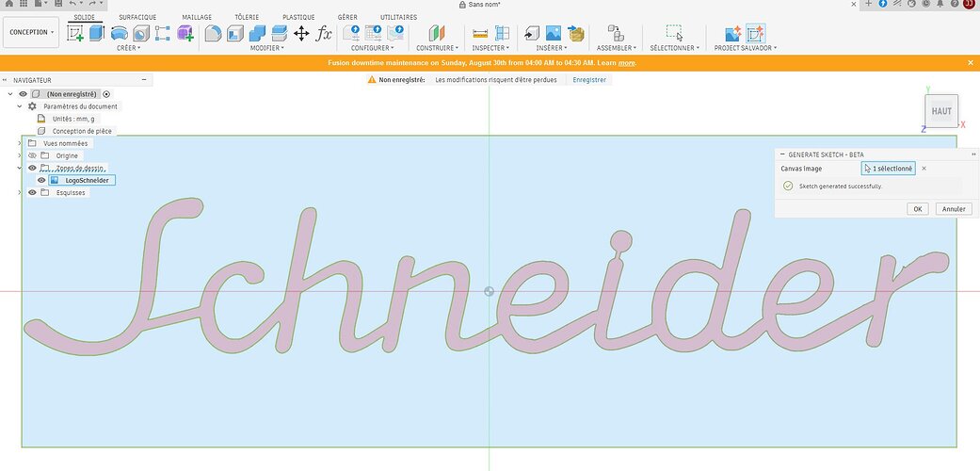This screenshot has width=980, height=471.
Task: Switch to the Tôlerie tab
Action: coord(247,17)
